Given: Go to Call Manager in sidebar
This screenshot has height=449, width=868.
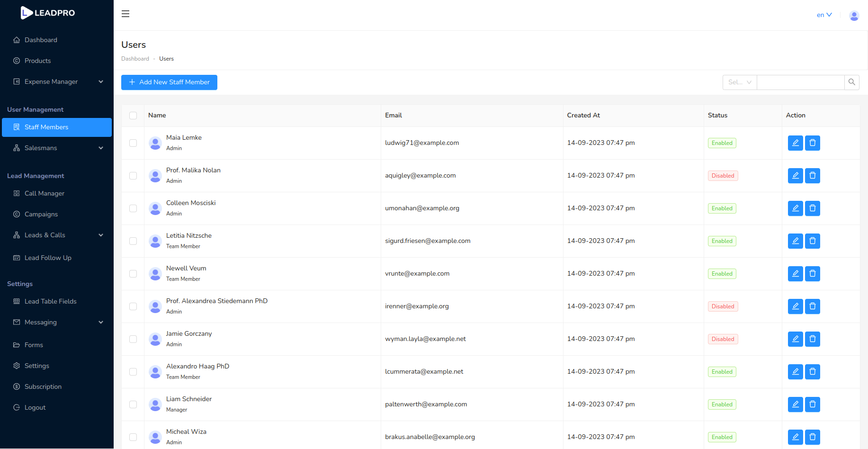Looking at the screenshot, I should tap(45, 193).
